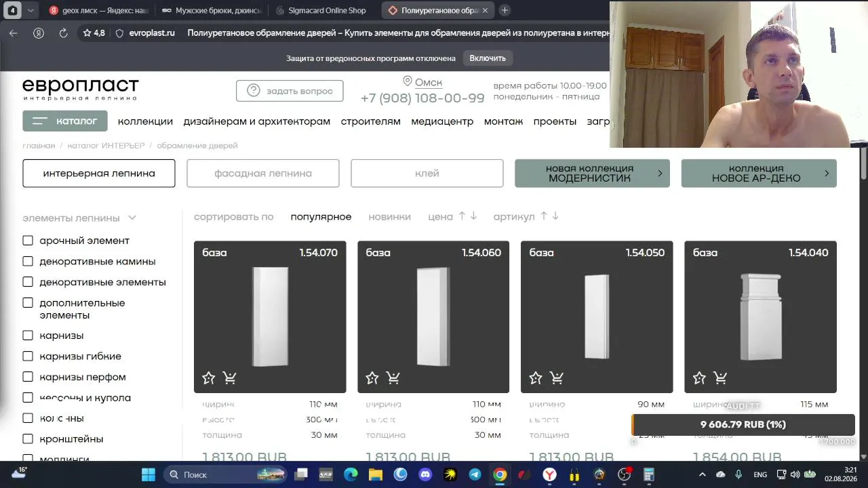The height and width of the screenshot is (488, 868).
Task: Select the дополнительные элементы checkbox
Action: click(28, 303)
